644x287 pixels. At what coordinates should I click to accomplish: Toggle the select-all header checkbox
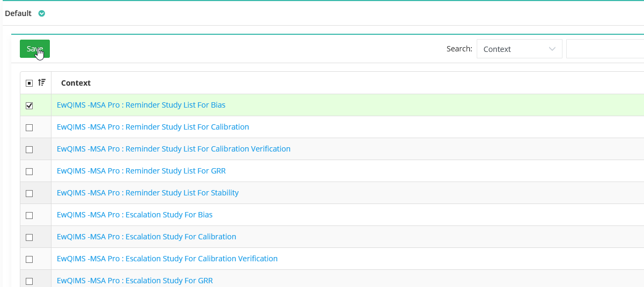pyautogui.click(x=29, y=83)
